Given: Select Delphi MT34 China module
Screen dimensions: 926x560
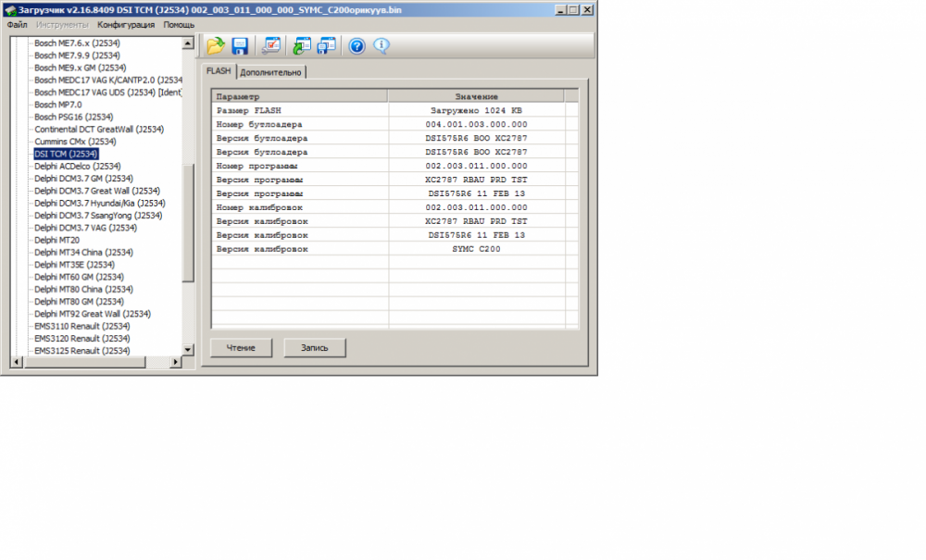Looking at the screenshot, I should click(83, 252).
